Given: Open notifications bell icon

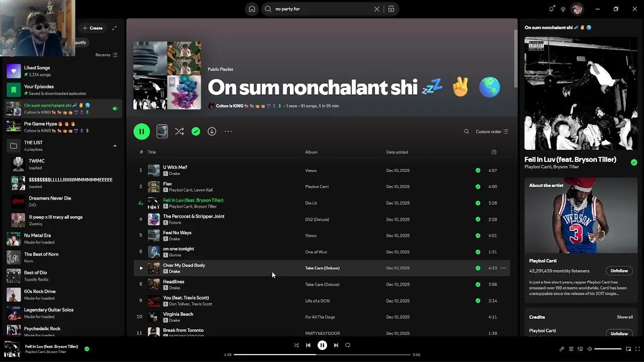Looking at the screenshot, I should (551, 9).
